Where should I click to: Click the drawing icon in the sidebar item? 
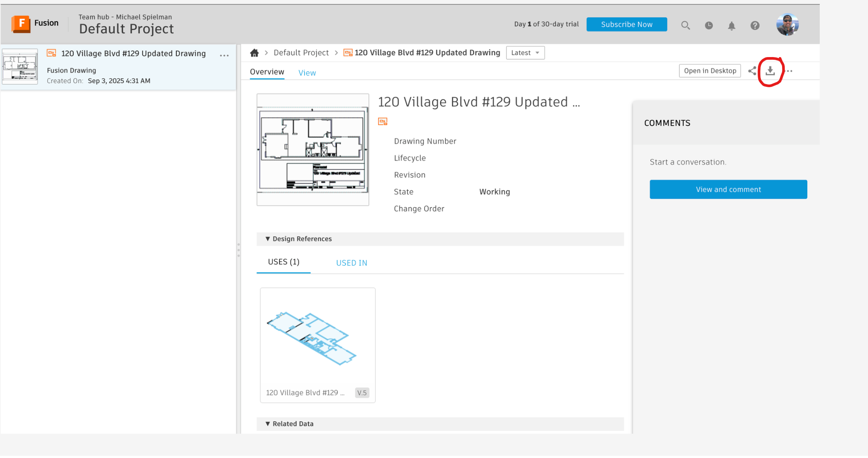[x=51, y=53]
